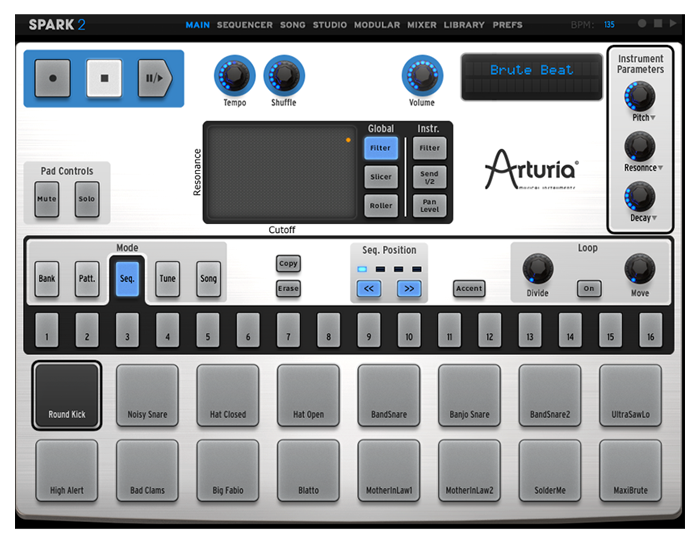Click the Volume knob
The image size is (700, 545).
pyautogui.click(x=422, y=75)
